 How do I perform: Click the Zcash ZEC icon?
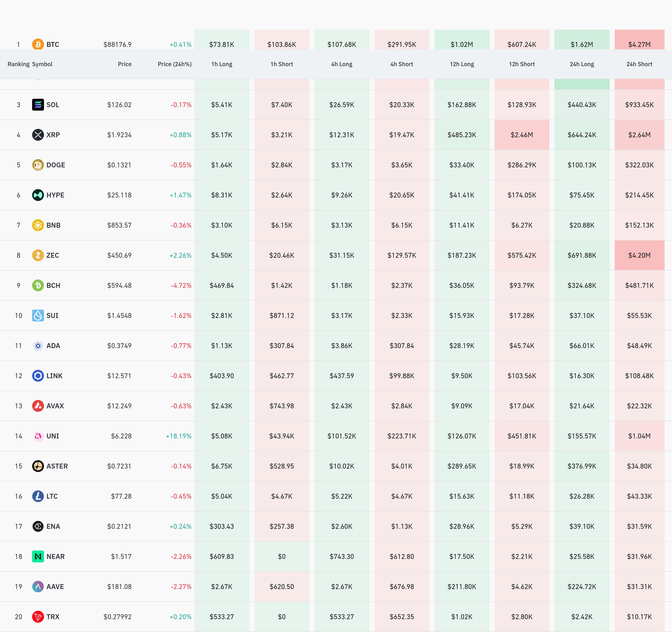38,255
